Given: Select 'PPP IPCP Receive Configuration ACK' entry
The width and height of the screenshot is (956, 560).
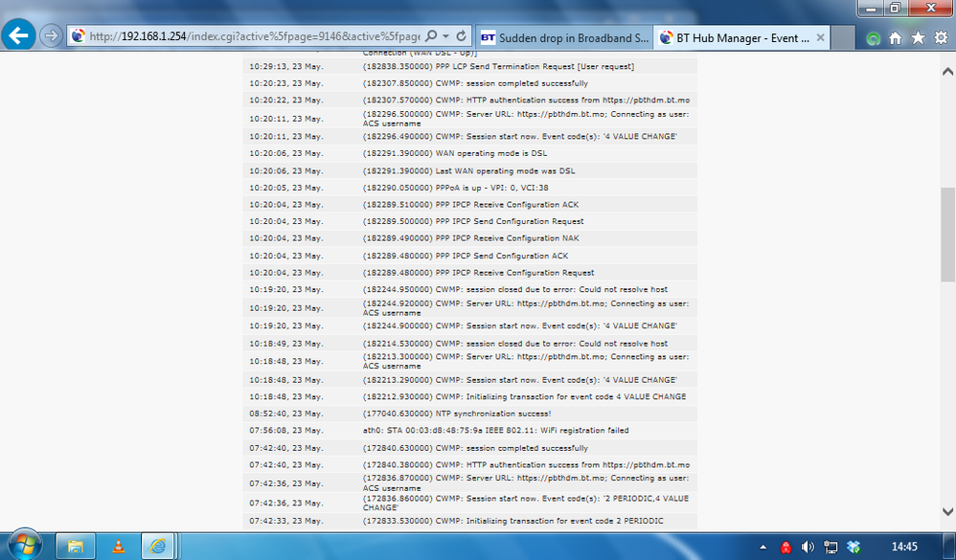Looking at the screenshot, I should (470, 205).
